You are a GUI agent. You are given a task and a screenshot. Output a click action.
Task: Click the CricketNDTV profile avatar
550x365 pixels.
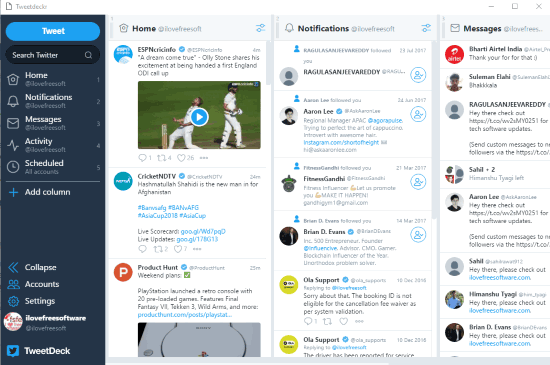tap(123, 181)
